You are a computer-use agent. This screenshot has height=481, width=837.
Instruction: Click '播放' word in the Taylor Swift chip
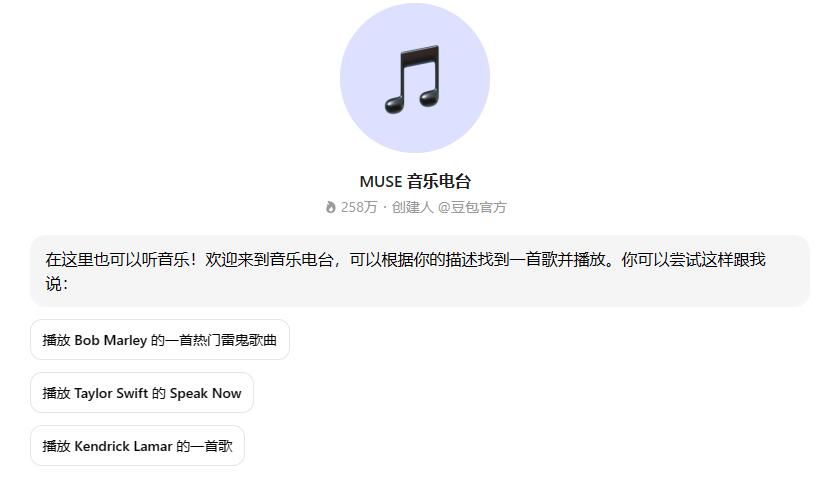point(56,393)
